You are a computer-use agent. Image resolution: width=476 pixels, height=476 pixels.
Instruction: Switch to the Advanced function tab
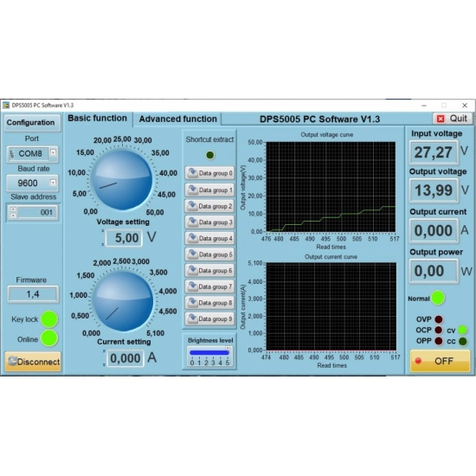178,119
